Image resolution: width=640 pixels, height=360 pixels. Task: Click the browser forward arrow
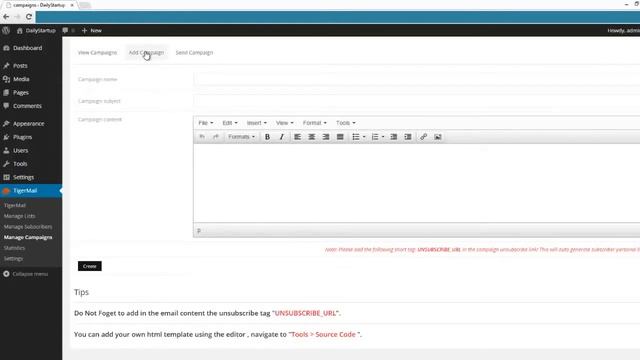click(x=17, y=17)
